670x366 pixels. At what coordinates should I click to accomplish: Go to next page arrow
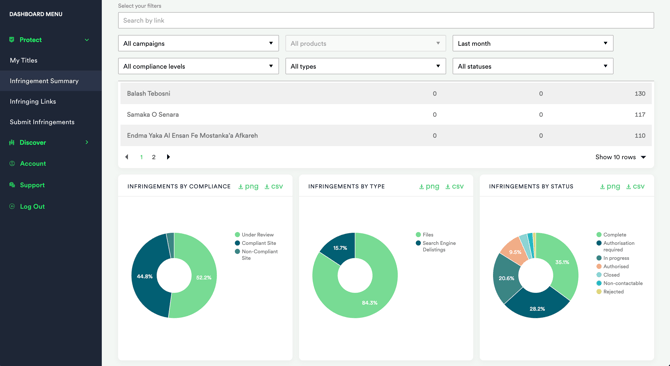tap(168, 157)
